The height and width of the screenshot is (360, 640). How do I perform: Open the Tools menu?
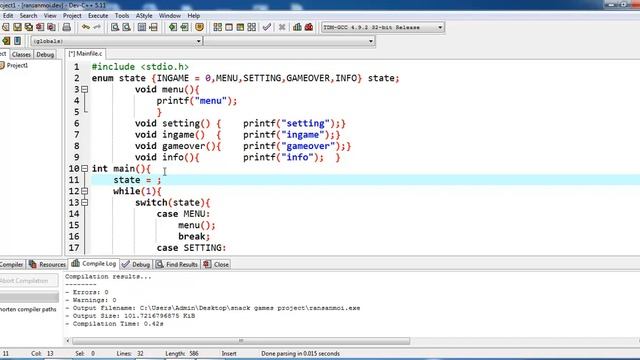click(122, 16)
